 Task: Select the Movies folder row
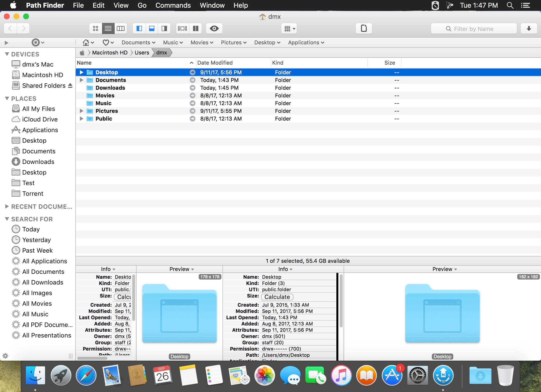point(308,95)
